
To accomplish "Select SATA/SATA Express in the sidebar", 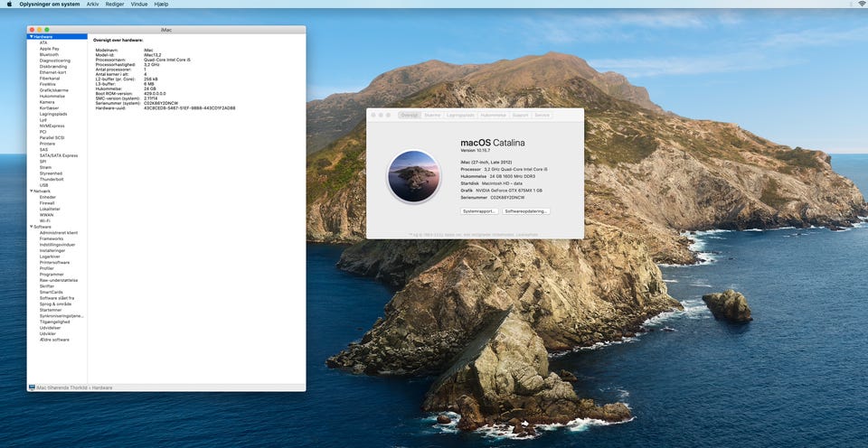I will (58, 155).
